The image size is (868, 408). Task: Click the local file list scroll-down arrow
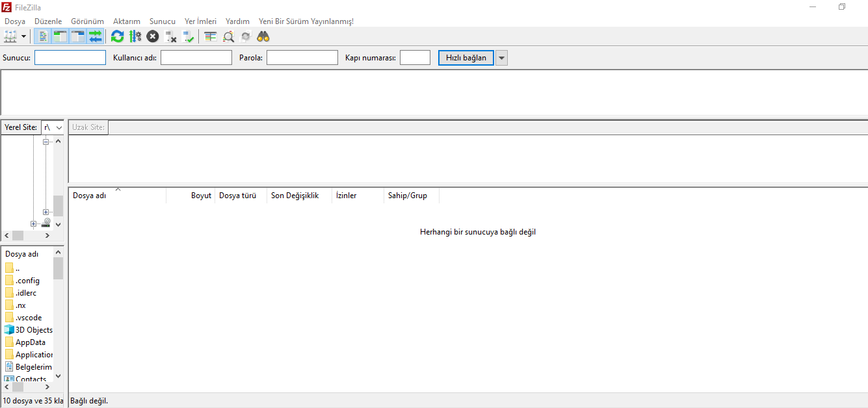tap(58, 376)
